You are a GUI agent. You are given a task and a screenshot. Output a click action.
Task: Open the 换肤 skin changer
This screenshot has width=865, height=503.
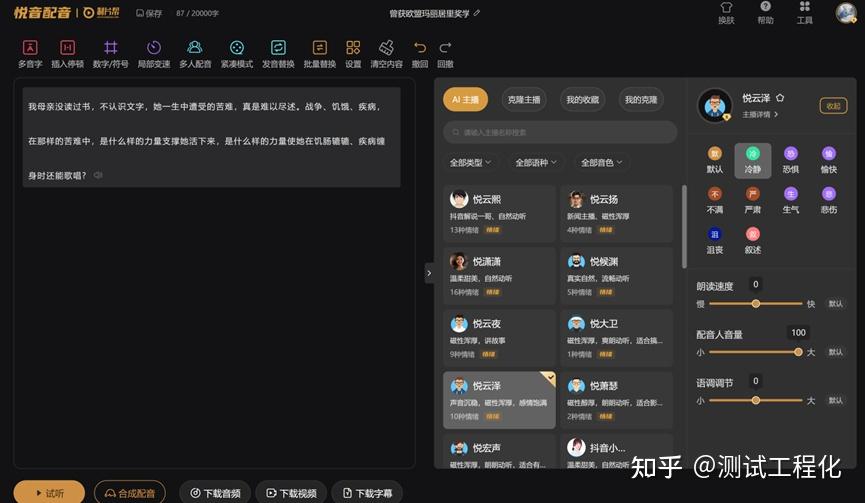pyautogui.click(x=726, y=13)
